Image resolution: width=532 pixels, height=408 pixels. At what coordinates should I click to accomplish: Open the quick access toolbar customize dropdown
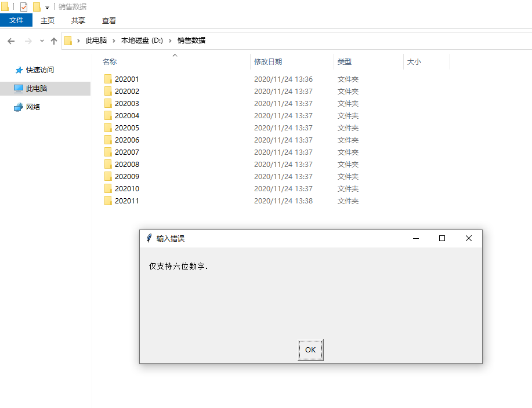tap(47, 7)
